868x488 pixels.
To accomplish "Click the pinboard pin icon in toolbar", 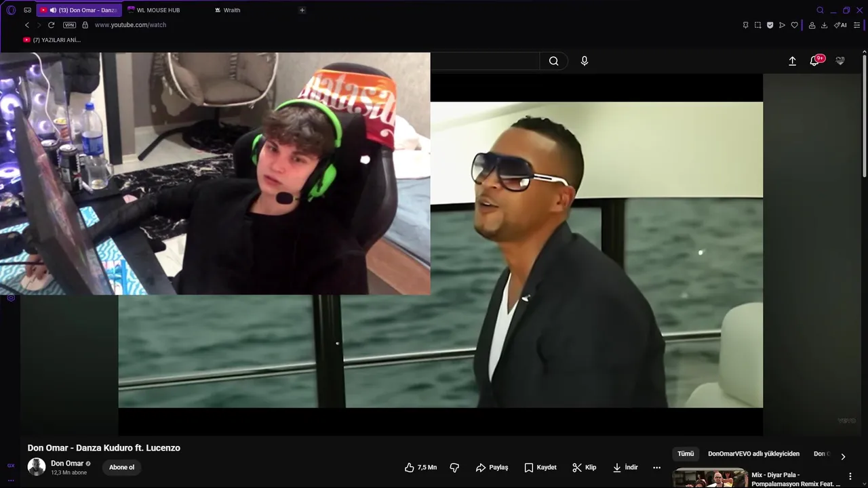I will pyautogui.click(x=745, y=25).
